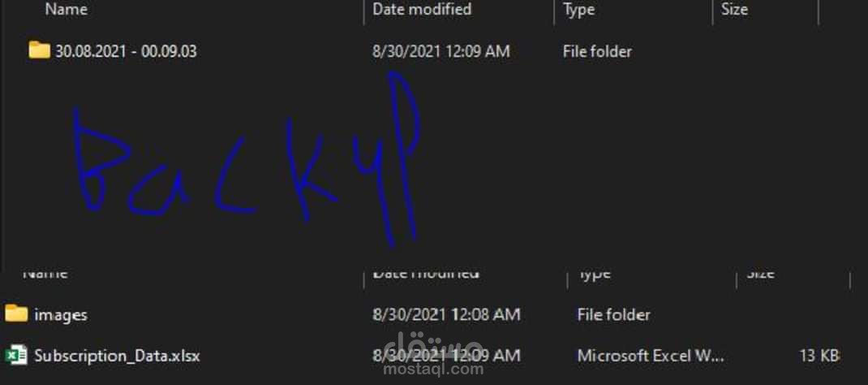Click the images folder icon
Image resolution: width=868 pixels, height=385 pixels.
tap(16, 314)
